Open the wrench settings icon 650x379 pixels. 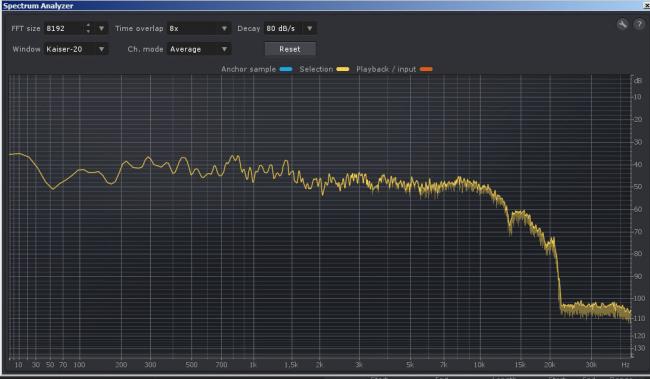622,24
